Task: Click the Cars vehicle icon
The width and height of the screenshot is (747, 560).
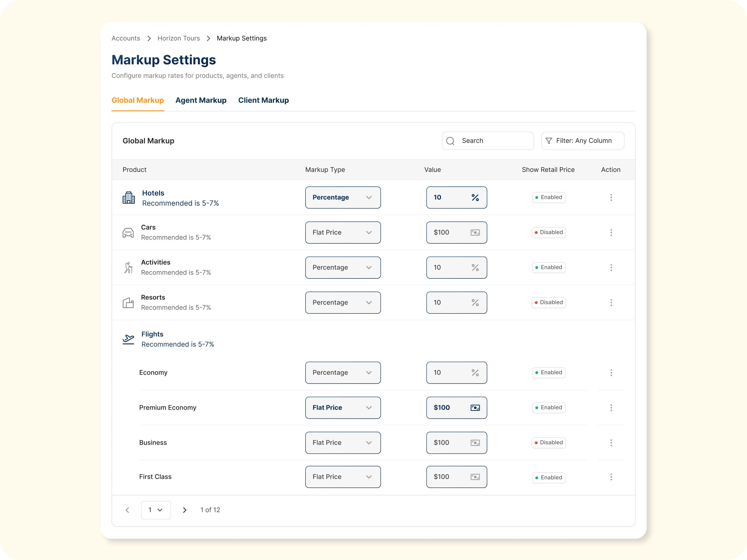Action: tap(128, 233)
